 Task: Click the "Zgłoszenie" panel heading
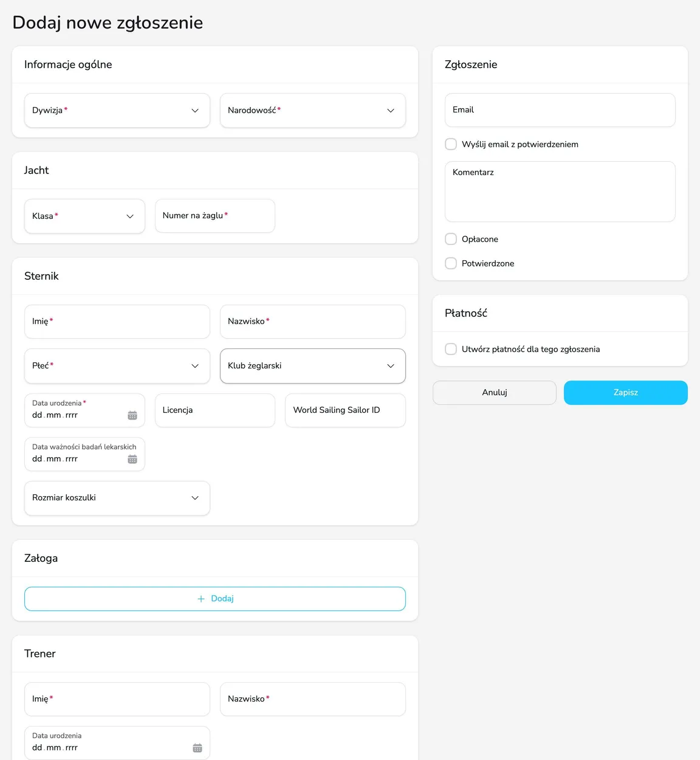pos(471,64)
